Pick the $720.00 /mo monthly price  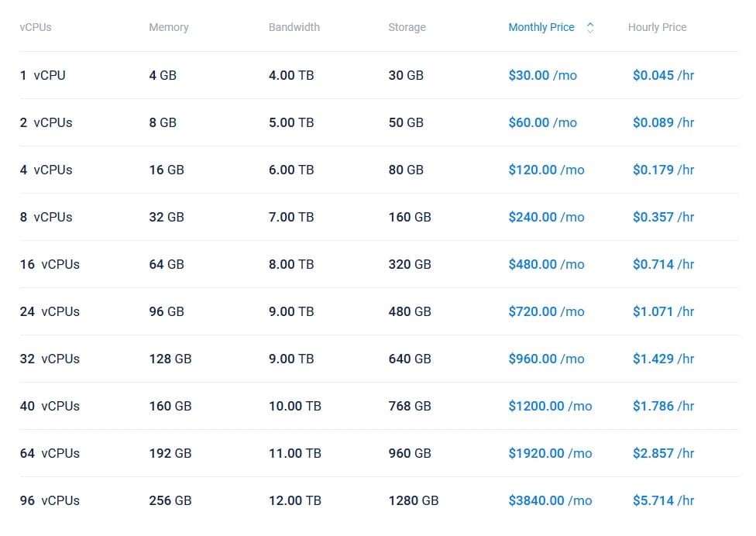[x=546, y=311]
